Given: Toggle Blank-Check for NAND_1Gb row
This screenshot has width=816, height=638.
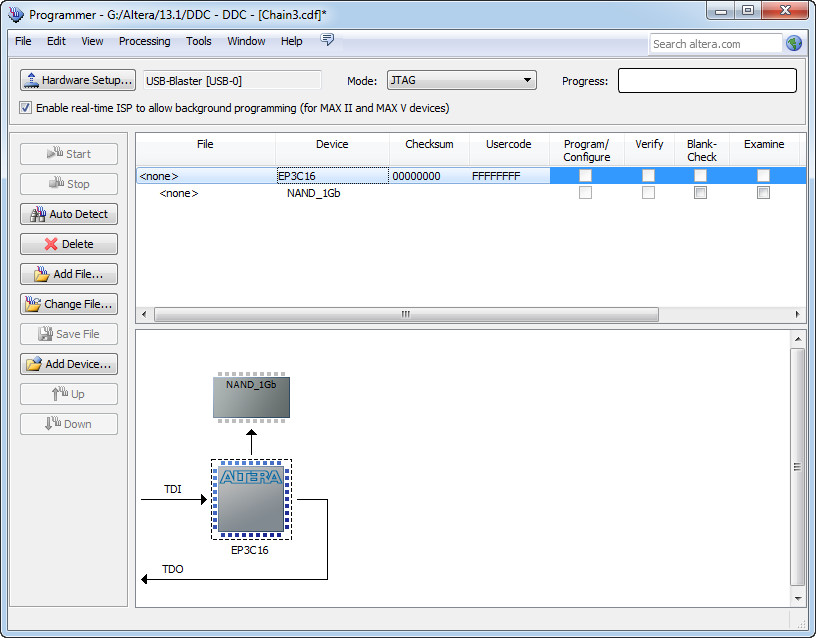Looking at the screenshot, I should (x=700, y=193).
